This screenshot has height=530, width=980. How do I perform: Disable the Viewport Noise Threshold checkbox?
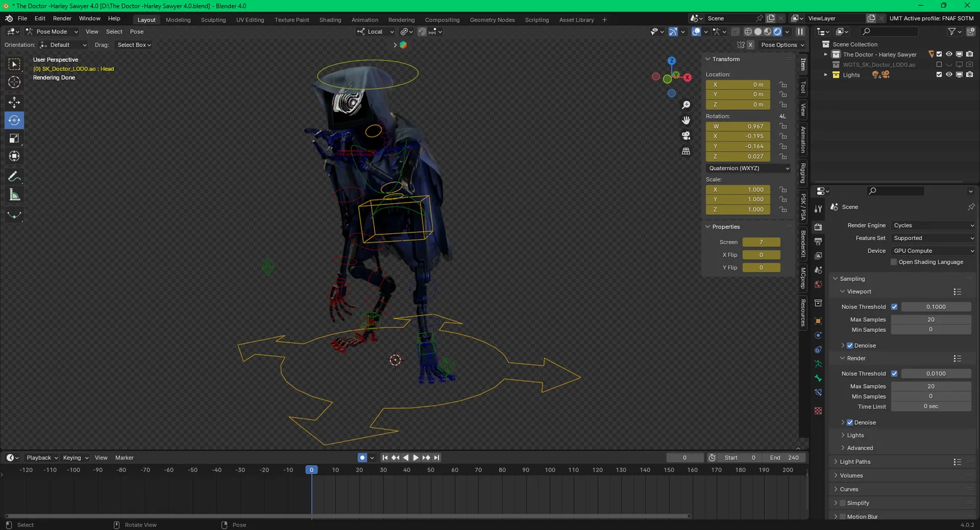tap(894, 307)
